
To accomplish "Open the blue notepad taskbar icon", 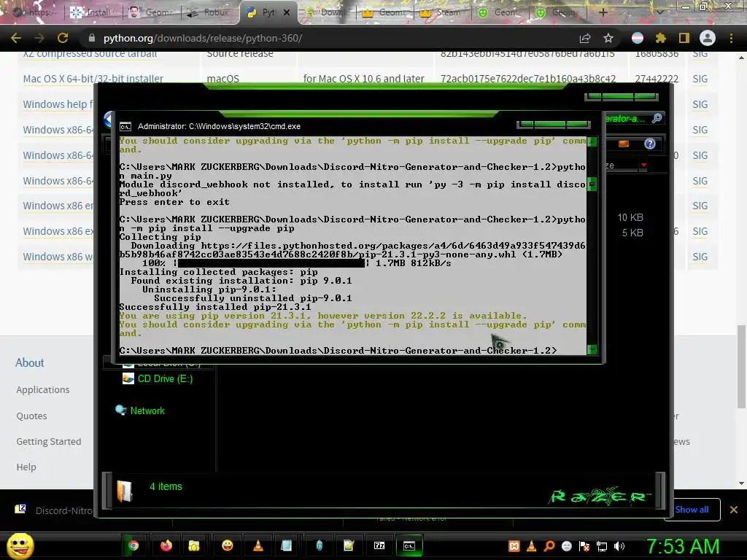I will click(286, 545).
